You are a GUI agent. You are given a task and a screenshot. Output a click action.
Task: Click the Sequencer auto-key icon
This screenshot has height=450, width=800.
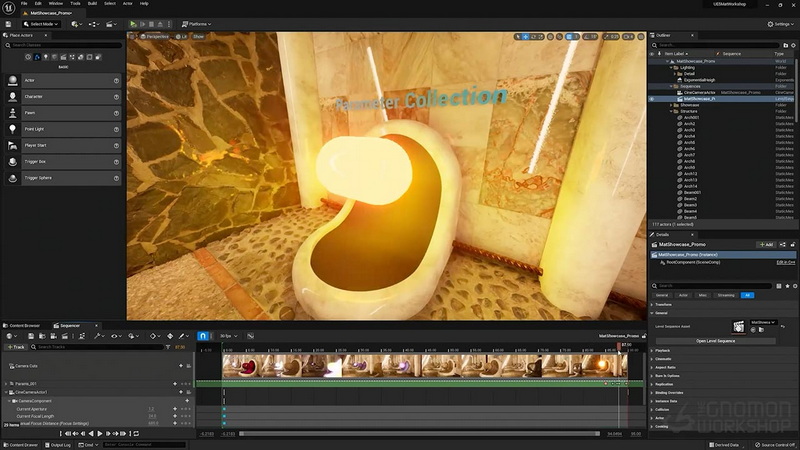pos(170,336)
